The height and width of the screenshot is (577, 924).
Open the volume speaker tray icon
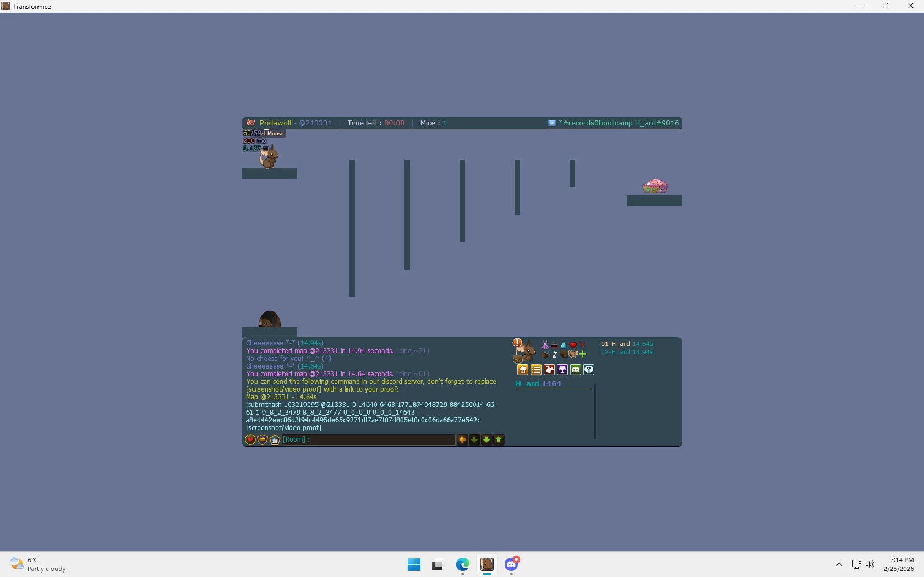[x=870, y=564]
